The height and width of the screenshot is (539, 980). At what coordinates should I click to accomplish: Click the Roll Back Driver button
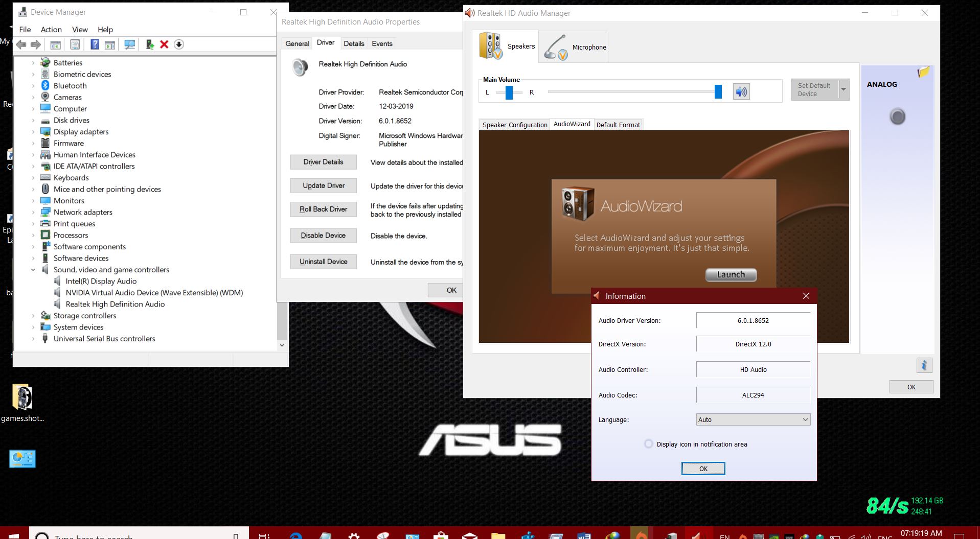click(x=323, y=209)
